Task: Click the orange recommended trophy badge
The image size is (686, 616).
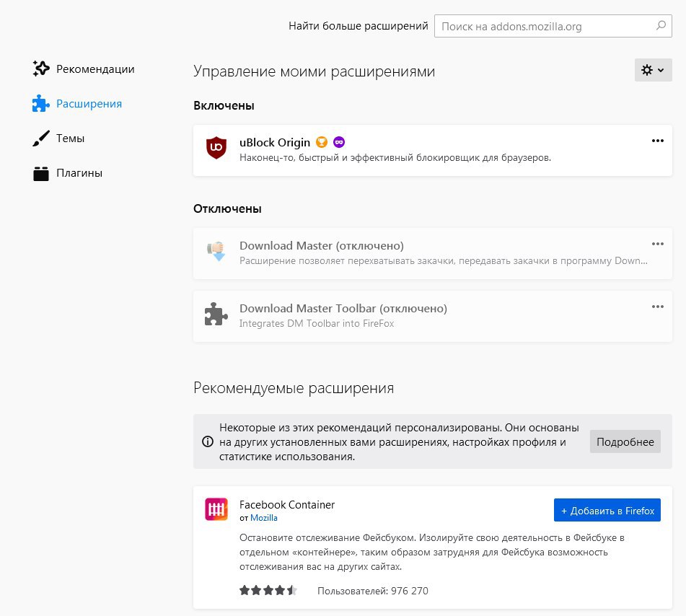Action: (x=322, y=142)
